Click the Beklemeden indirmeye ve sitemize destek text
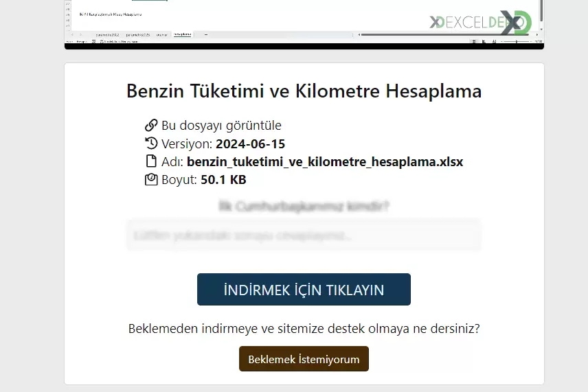This screenshot has height=392, width=588. 304,329
